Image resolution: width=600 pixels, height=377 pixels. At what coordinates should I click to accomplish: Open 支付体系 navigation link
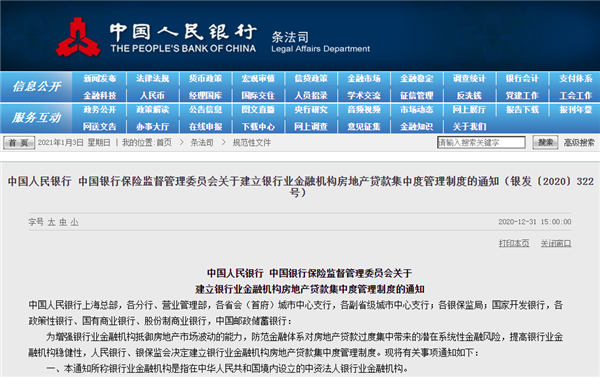[576, 78]
